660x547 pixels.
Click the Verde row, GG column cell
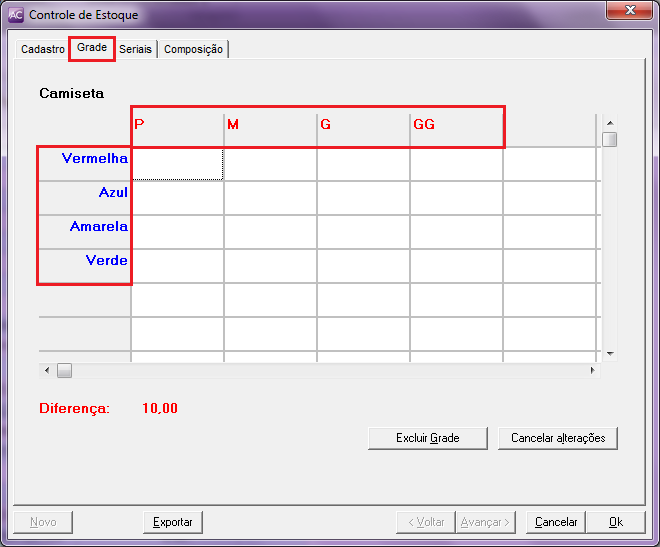(x=456, y=266)
